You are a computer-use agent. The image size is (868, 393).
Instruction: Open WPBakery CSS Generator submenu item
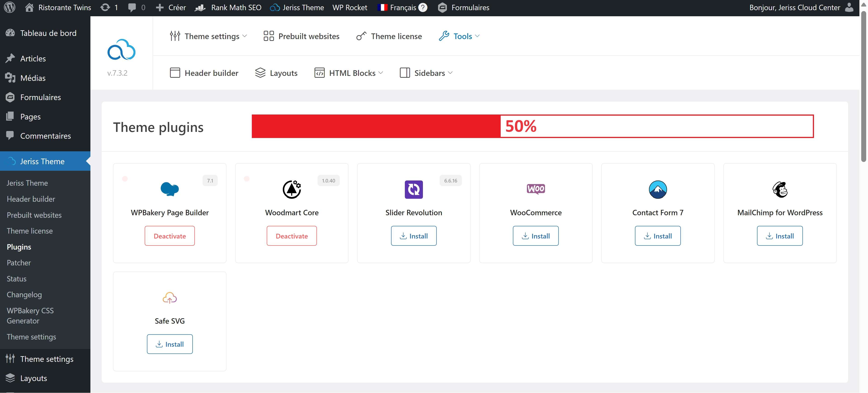pos(30,316)
